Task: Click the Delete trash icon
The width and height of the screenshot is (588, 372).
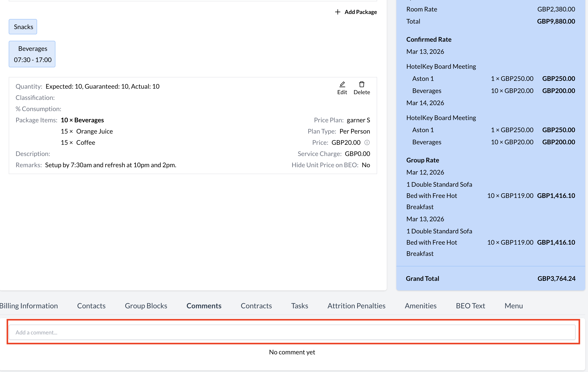Action: [x=362, y=85]
